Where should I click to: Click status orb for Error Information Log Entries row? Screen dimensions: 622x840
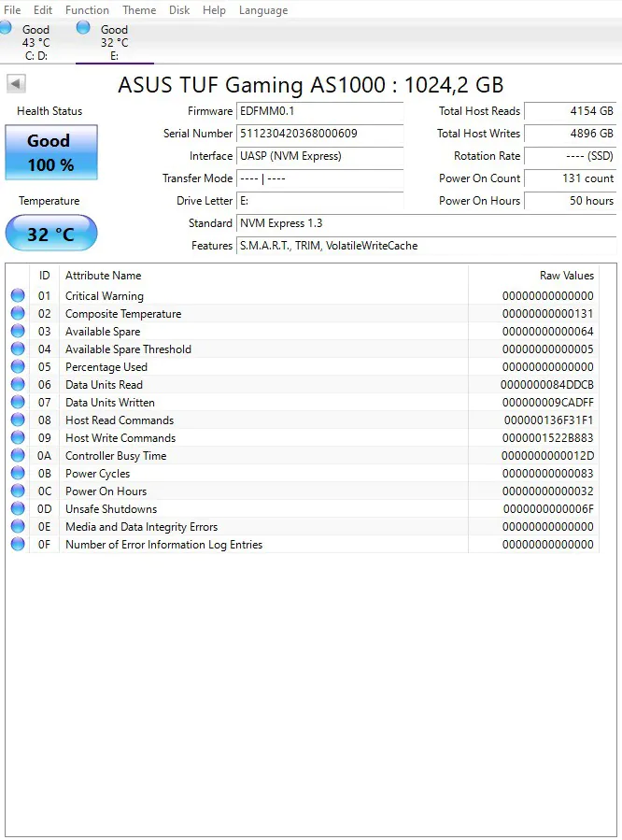click(x=18, y=544)
